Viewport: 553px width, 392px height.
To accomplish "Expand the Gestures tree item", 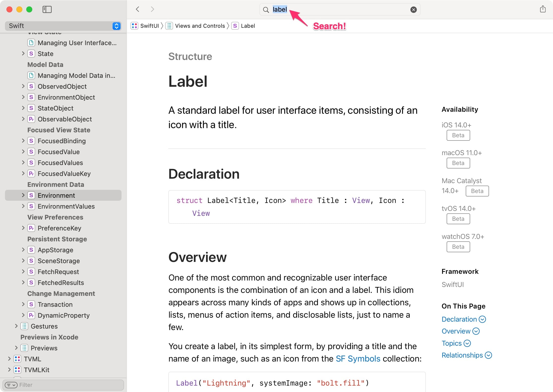I will (16, 326).
